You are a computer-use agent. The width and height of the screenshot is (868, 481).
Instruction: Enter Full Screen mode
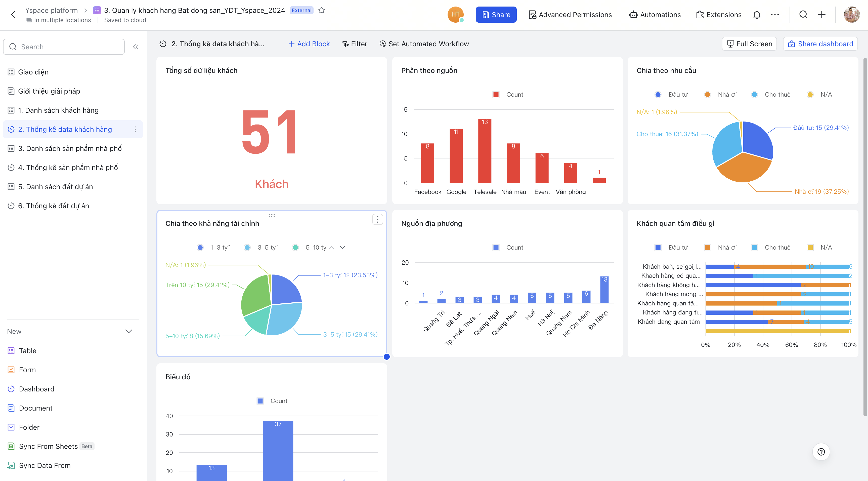749,44
